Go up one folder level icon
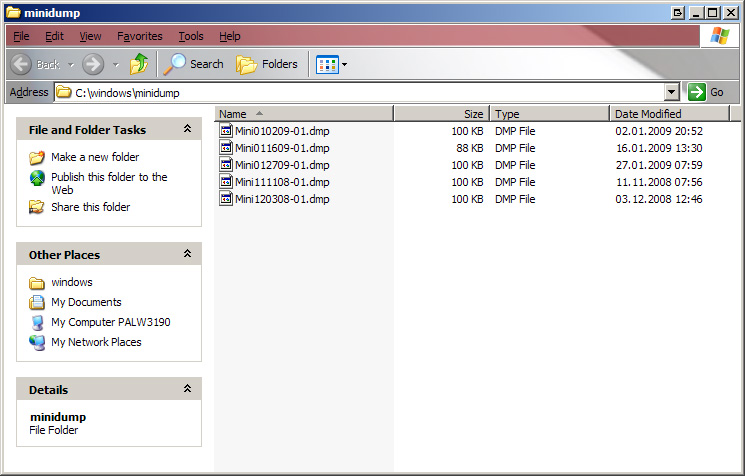 [139, 64]
